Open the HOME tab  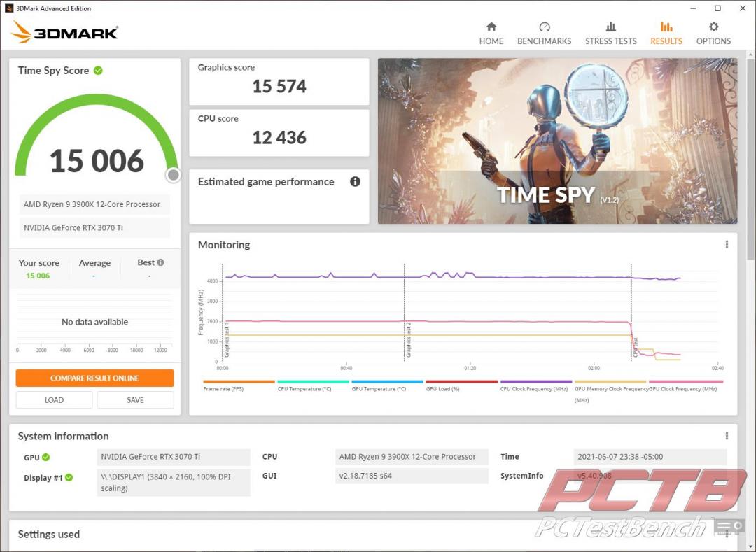pos(491,34)
